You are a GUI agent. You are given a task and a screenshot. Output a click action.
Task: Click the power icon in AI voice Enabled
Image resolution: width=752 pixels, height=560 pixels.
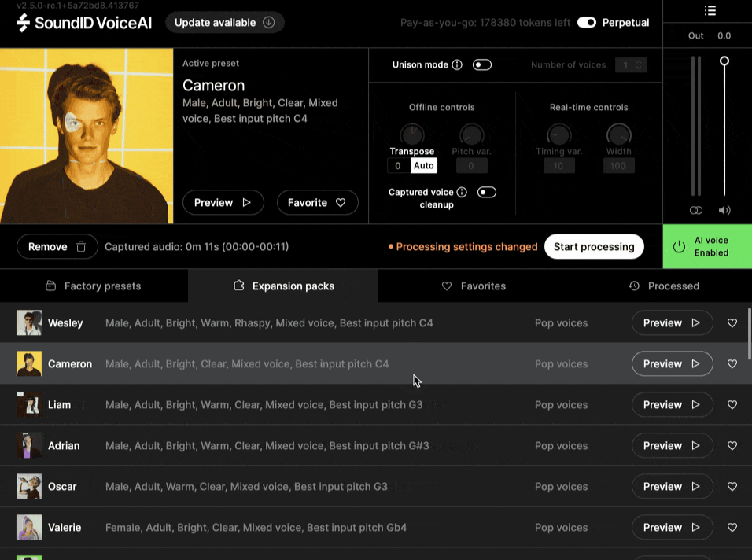(678, 245)
